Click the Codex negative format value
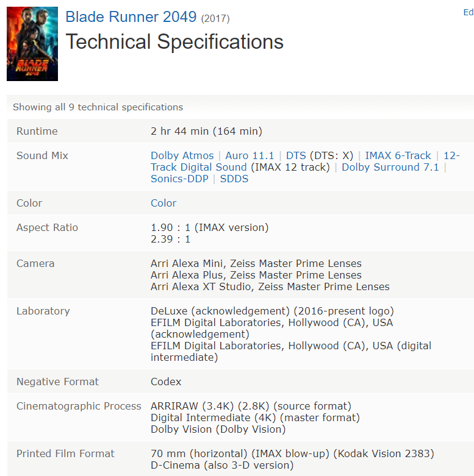 click(x=166, y=382)
